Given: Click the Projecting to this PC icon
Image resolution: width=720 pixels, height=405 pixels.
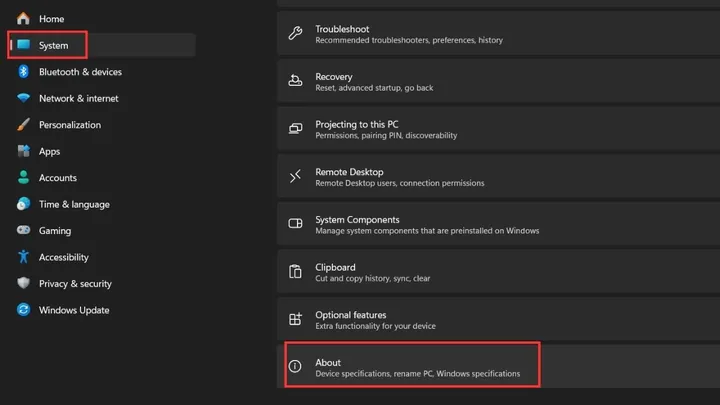Looking at the screenshot, I should [x=295, y=129].
